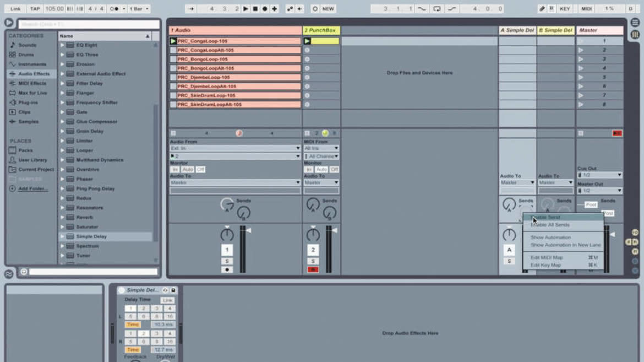
Task: Enable the Session Record circle button beside NEW
Action: 315,9
